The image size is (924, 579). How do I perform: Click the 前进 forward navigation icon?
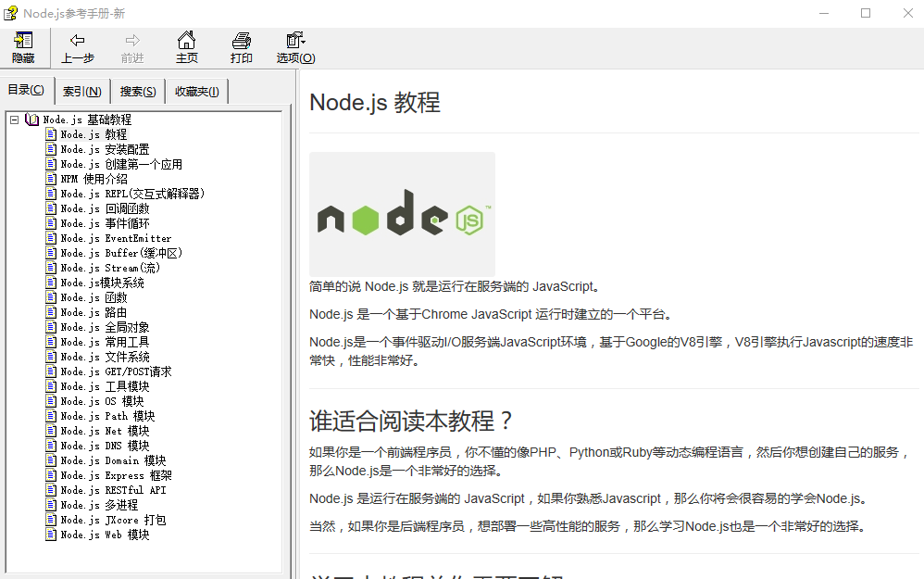pos(131,48)
